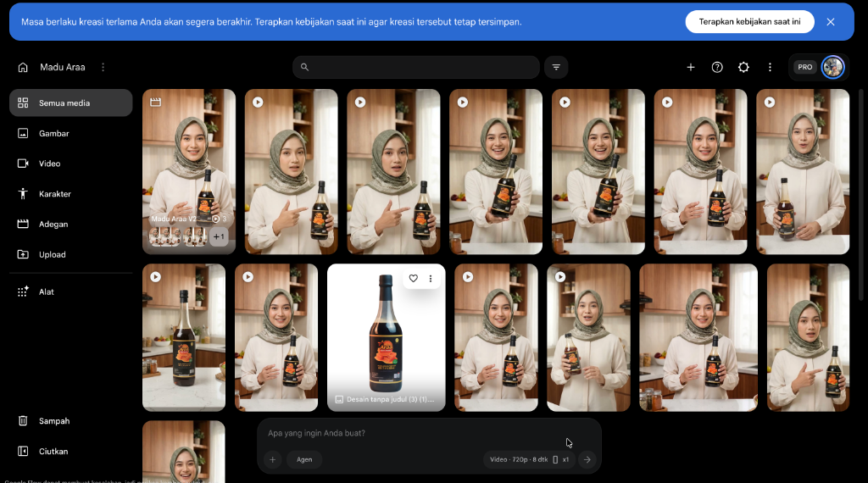Open the Video · 720p · 8 dtk settings
Image resolution: width=868 pixels, height=483 pixels.
(529, 460)
